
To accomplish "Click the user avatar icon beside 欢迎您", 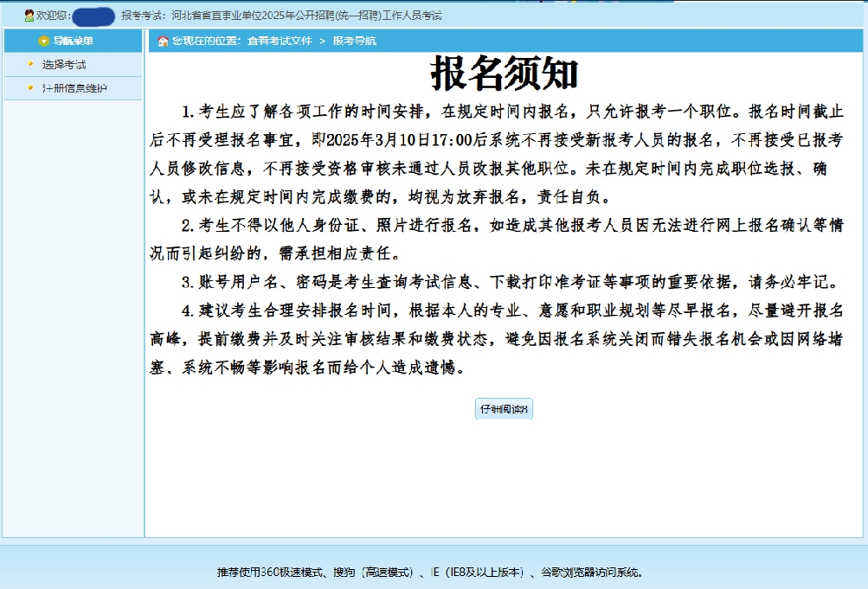I will (29, 16).
